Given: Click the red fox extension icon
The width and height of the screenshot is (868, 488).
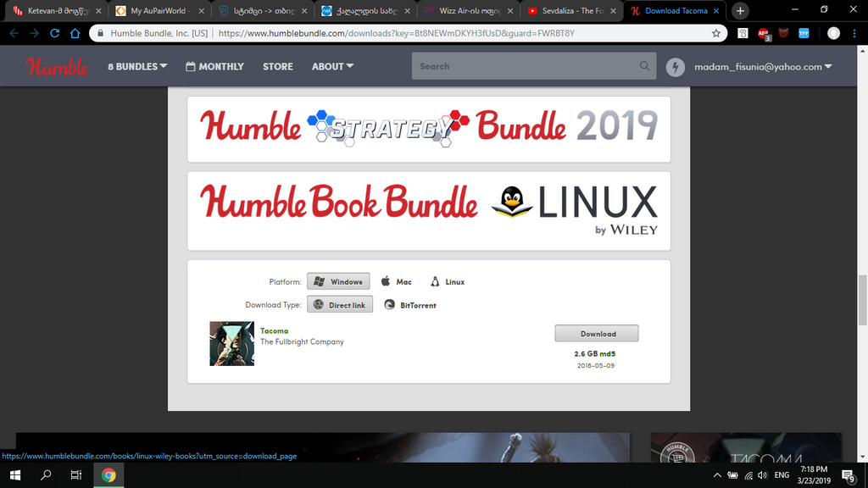Looking at the screenshot, I should [783, 33].
